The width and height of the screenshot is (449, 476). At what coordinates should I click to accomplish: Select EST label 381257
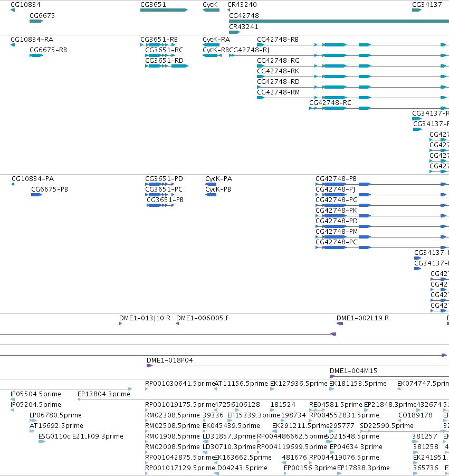tap(425, 436)
